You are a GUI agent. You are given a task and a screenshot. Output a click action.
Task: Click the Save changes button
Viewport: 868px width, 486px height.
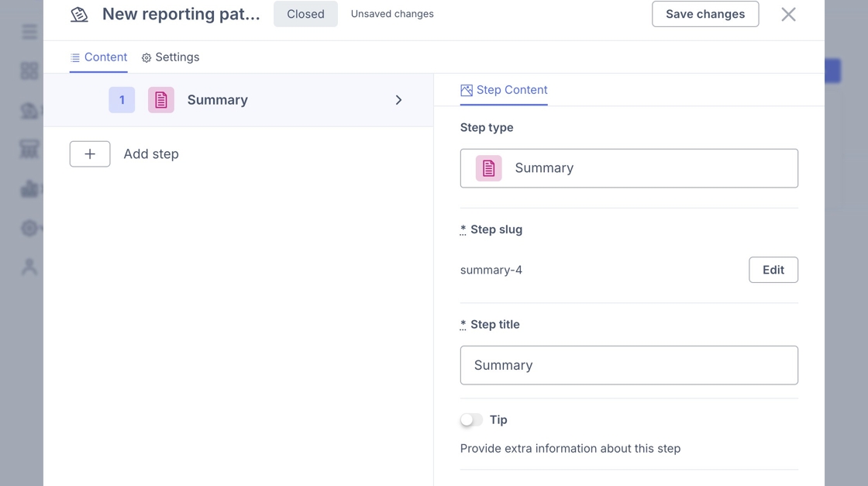click(x=705, y=14)
